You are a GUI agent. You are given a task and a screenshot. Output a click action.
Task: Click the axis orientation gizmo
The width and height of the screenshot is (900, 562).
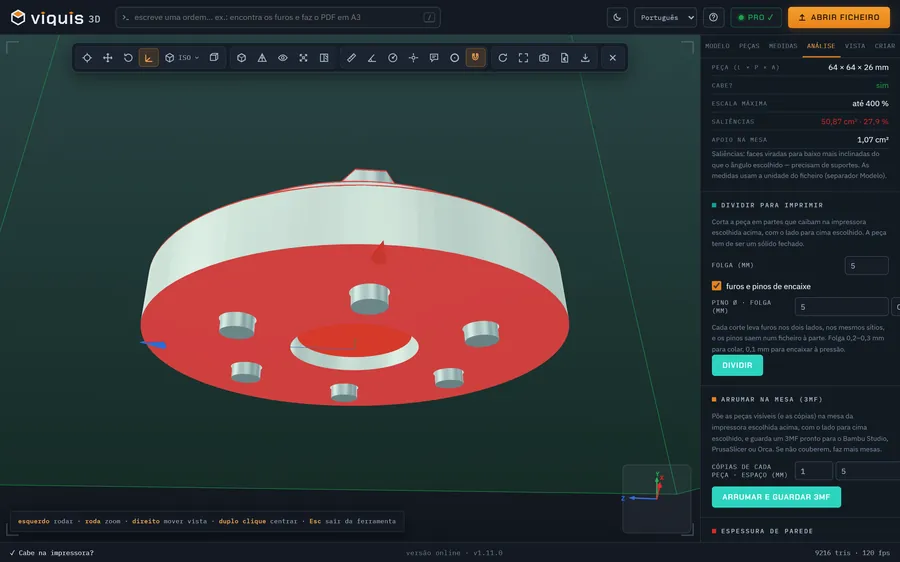tap(657, 498)
